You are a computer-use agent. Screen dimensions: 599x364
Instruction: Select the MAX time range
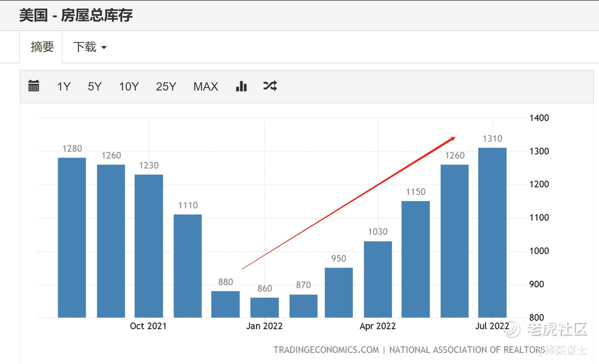pyautogui.click(x=206, y=87)
